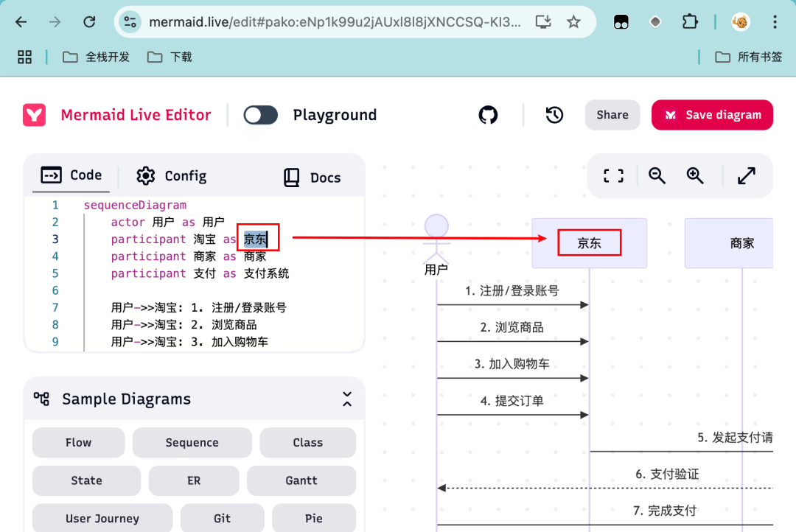Switch to the Config tab
Image resolution: width=796 pixels, height=532 pixels.
tap(172, 176)
